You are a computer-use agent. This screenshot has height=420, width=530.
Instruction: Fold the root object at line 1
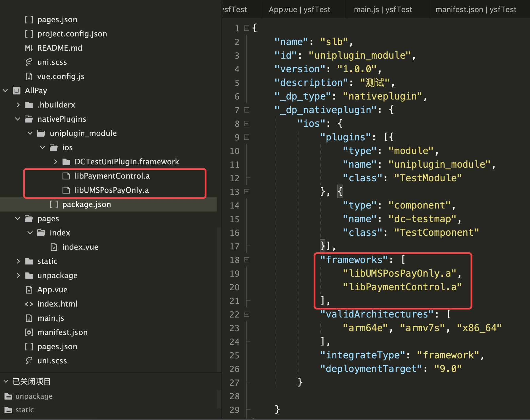click(x=247, y=28)
